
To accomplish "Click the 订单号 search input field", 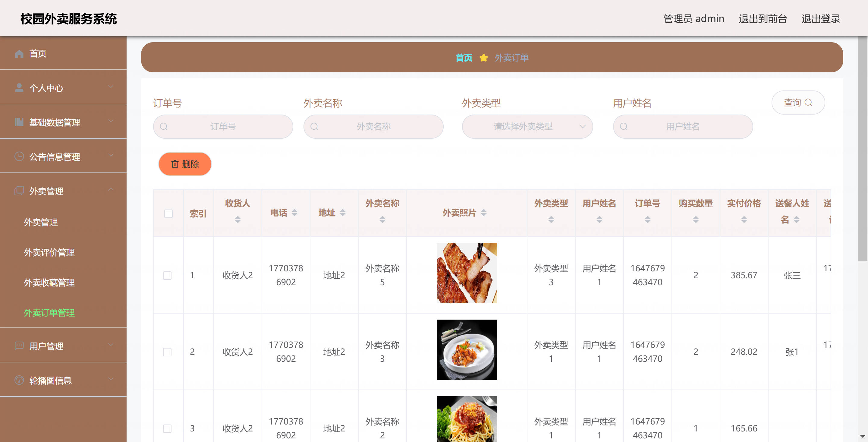I will pyautogui.click(x=223, y=126).
